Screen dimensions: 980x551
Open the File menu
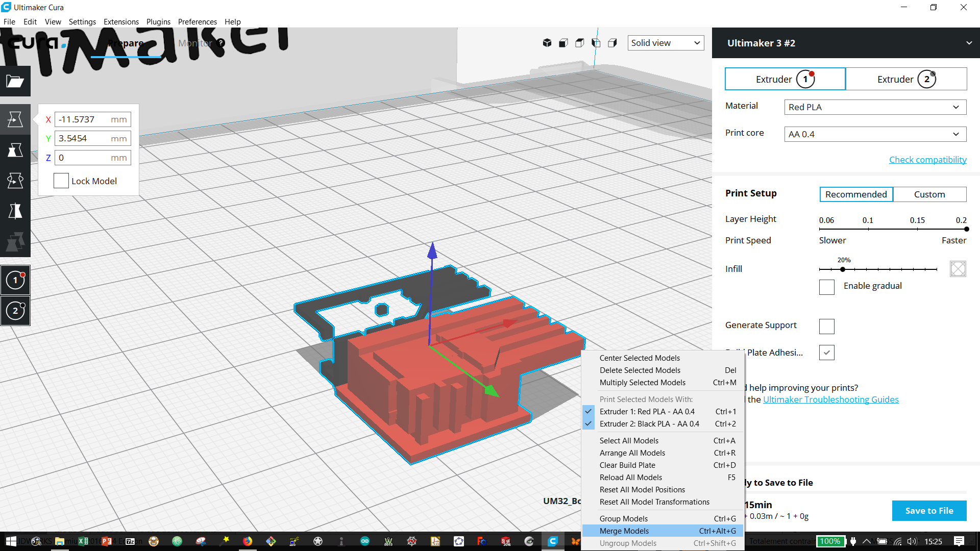point(9,21)
